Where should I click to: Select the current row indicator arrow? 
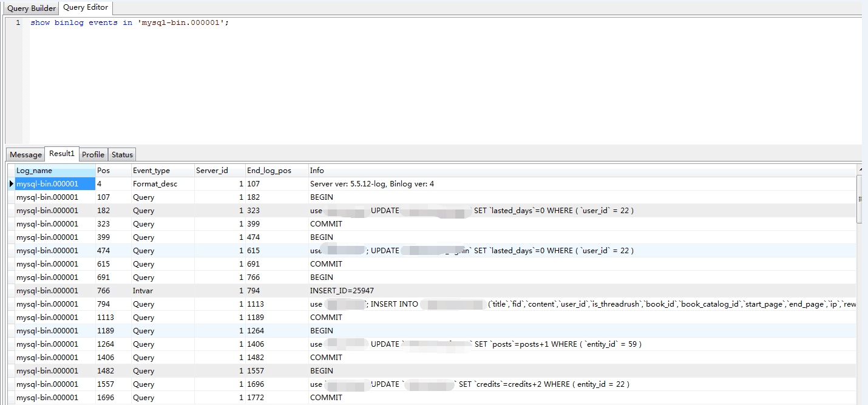pos(11,184)
